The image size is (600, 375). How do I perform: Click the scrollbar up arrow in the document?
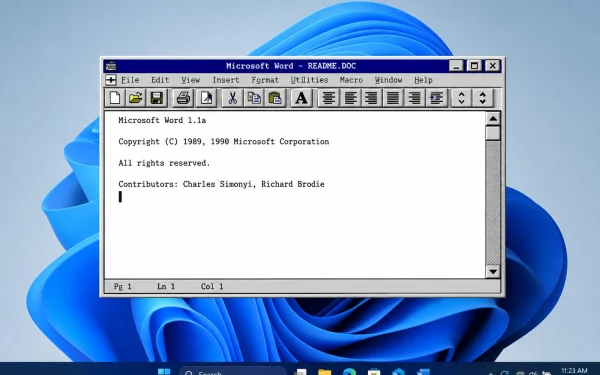pos(493,119)
